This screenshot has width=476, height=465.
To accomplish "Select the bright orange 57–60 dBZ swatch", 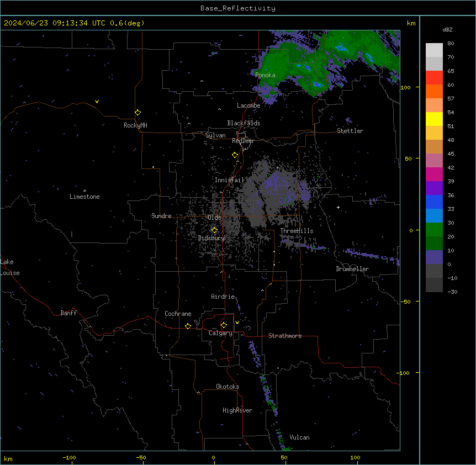I will click(x=434, y=91).
